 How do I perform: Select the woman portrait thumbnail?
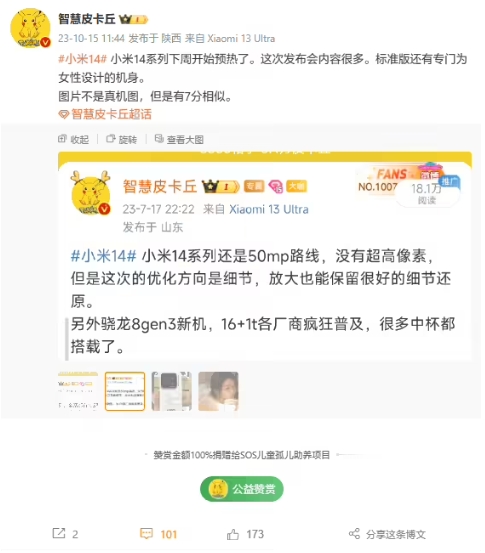coord(218,391)
